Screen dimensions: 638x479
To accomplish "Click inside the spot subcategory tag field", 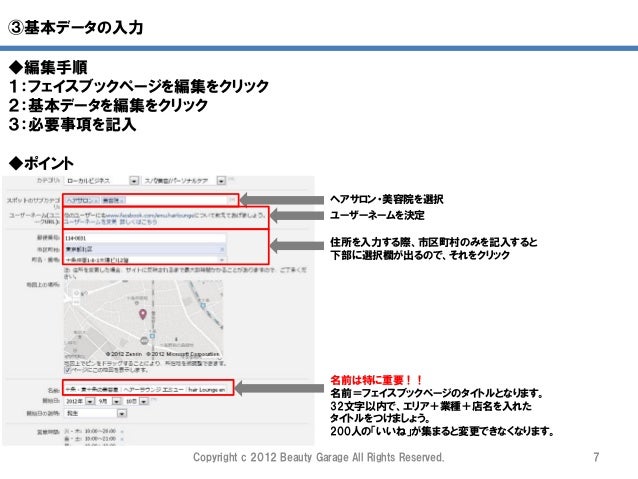I will (150, 200).
